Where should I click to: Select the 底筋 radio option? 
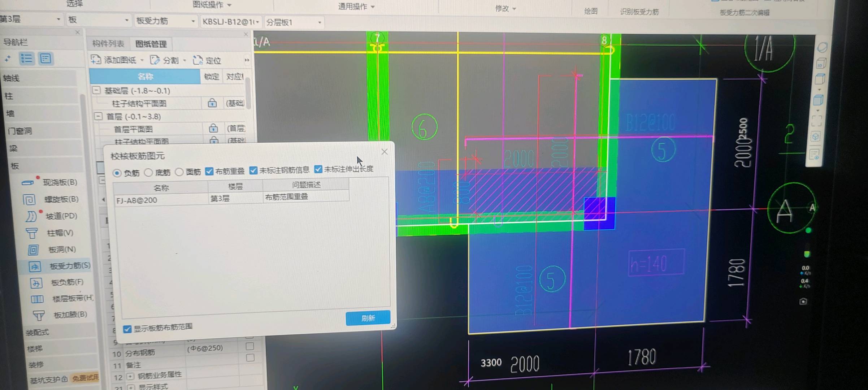point(148,173)
